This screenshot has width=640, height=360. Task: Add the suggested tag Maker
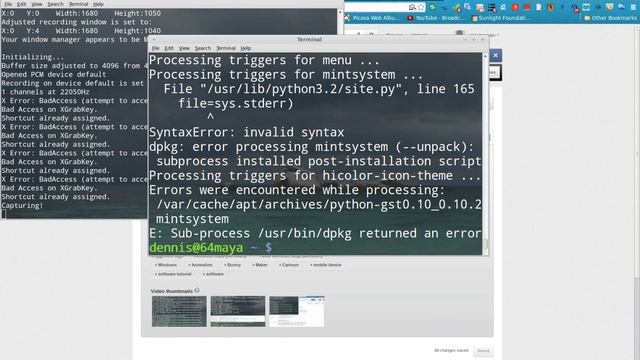pyautogui.click(x=260, y=265)
